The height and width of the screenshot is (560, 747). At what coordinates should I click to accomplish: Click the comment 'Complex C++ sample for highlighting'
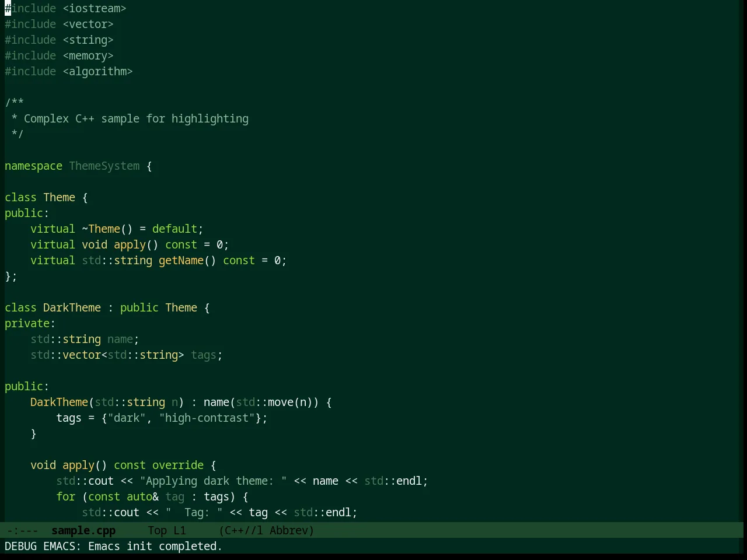(x=136, y=119)
